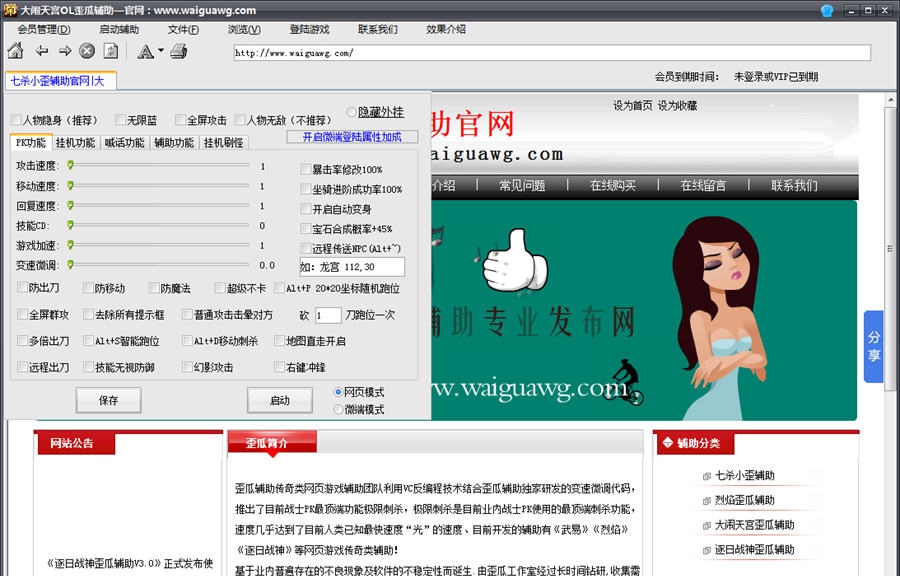Click the Print icon in the toolbar
The image size is (900, 576).
coord(177,51)
